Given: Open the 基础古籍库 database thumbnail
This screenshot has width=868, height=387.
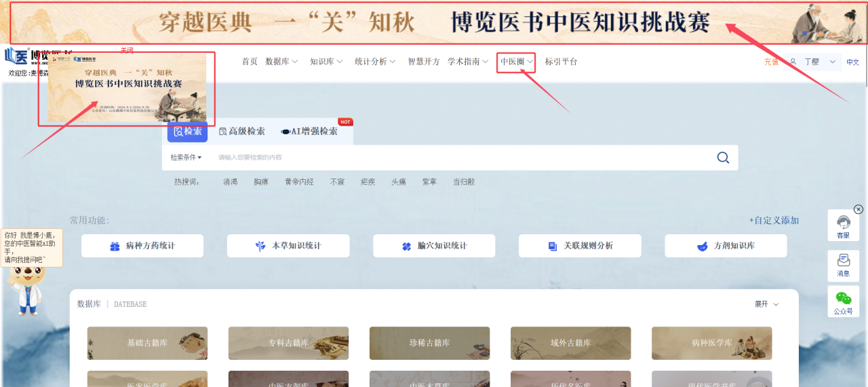Looking at the screenshot, I should coord(147,343).
